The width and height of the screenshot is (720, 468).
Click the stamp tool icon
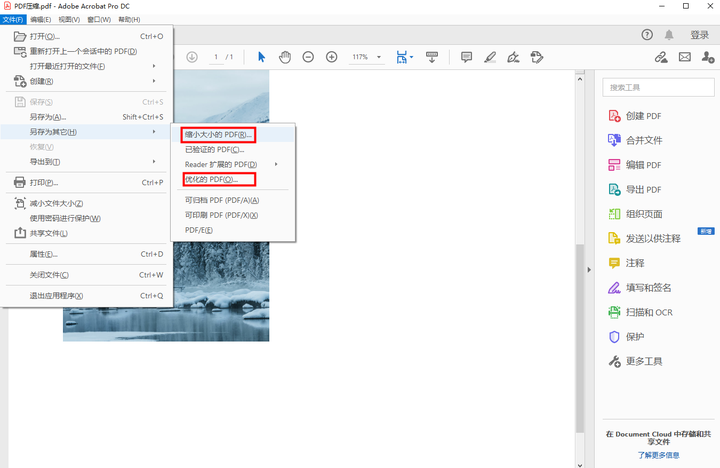(x=536, y=57)
